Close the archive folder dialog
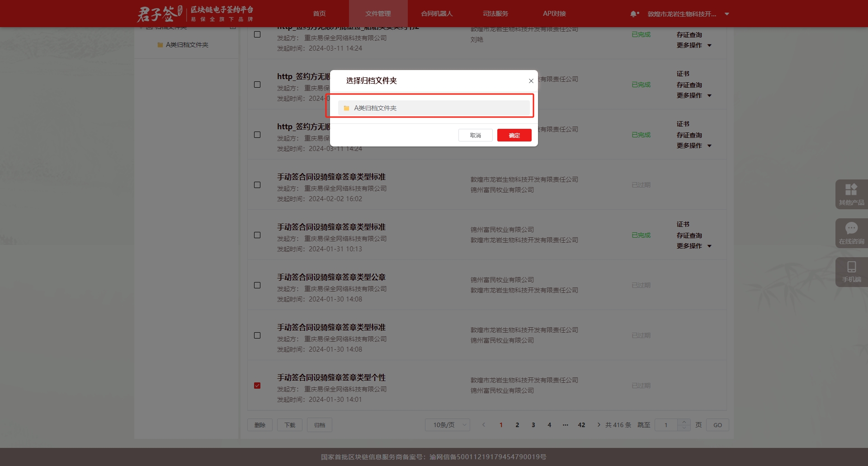This screenshot has width=868, height=466. 531,81
